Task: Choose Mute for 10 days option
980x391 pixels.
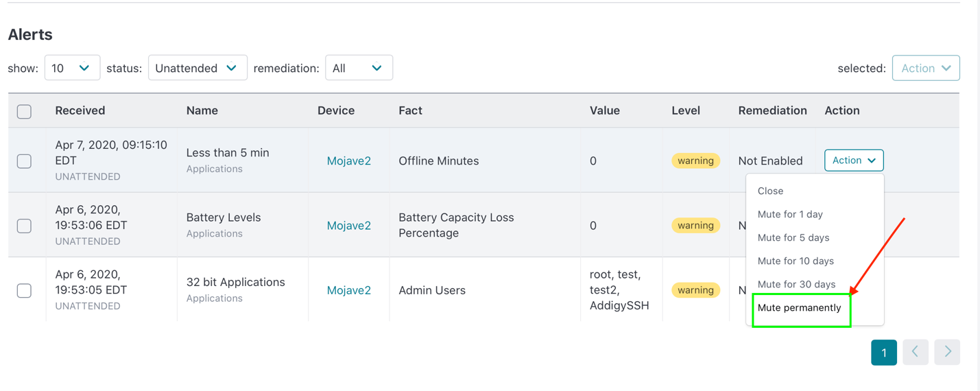Action: click(x=796, y=261)
